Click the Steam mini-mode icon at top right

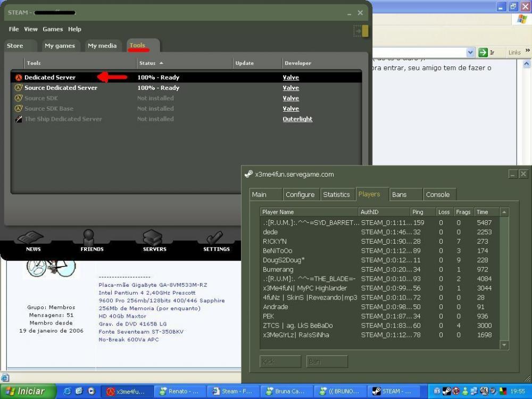pos(361,31)
